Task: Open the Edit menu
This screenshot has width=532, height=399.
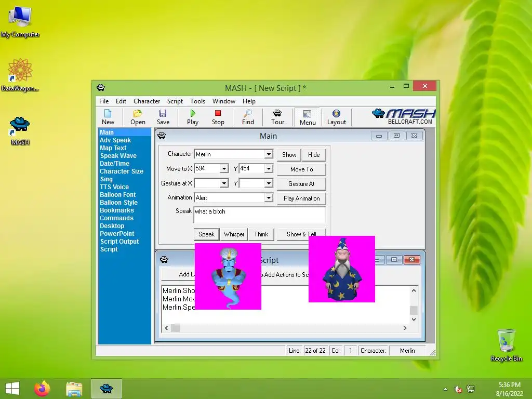Action: click(121, 101)
